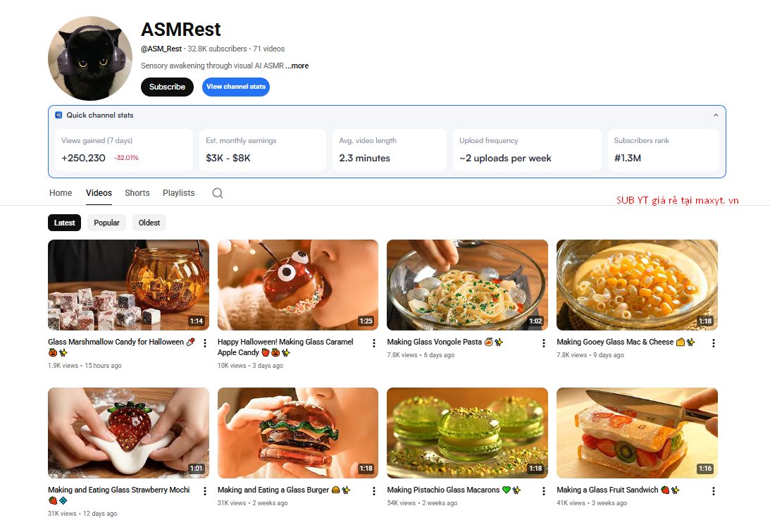Viewport: 770px width, 532px height.
Task: Click View channel stats button
Action: [236, 87]
